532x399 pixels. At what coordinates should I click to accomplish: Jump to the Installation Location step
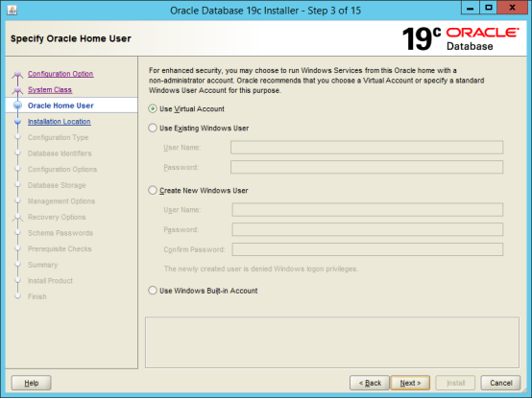click(x=59, y=122)
